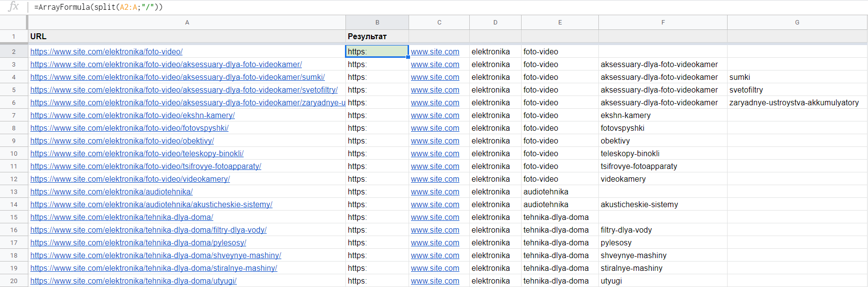Viewport: 868px width, 287px height.
Task: Open the link ending in filtry-dlya-vody/
Action: click(x=148, y=230)
